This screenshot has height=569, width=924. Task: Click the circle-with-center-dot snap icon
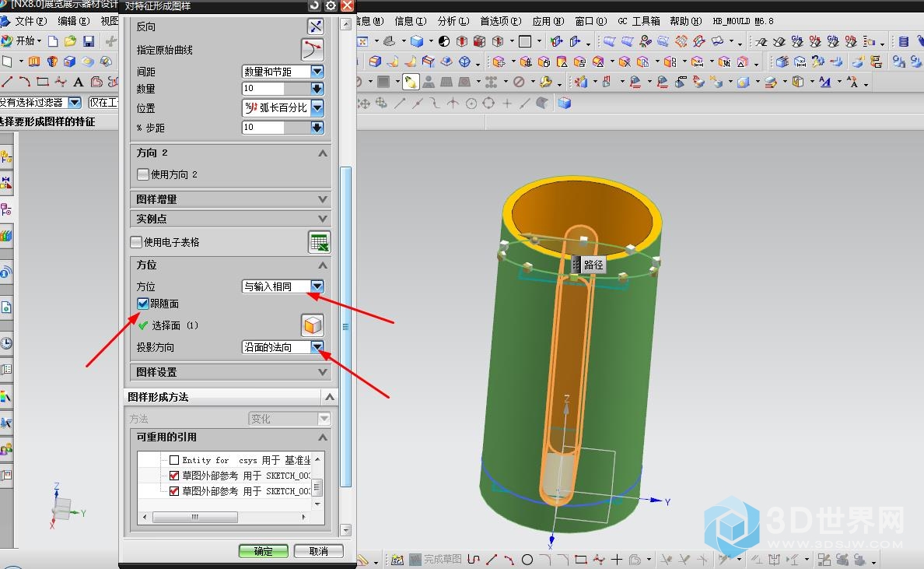pos(471,104)
